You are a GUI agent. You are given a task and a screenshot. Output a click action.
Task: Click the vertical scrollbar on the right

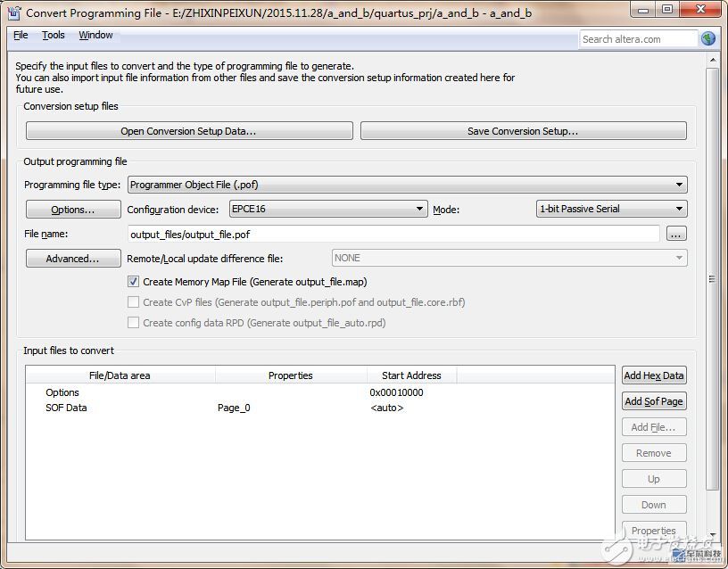[711, 278]
